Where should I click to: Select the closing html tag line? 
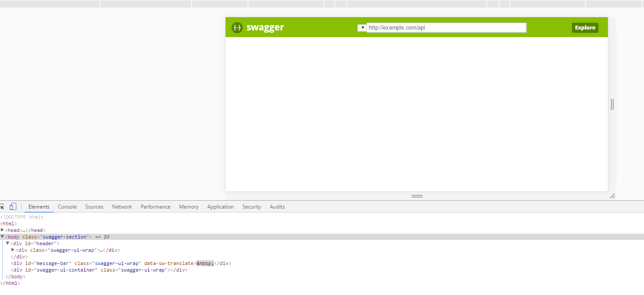click(x=10, y=283)
